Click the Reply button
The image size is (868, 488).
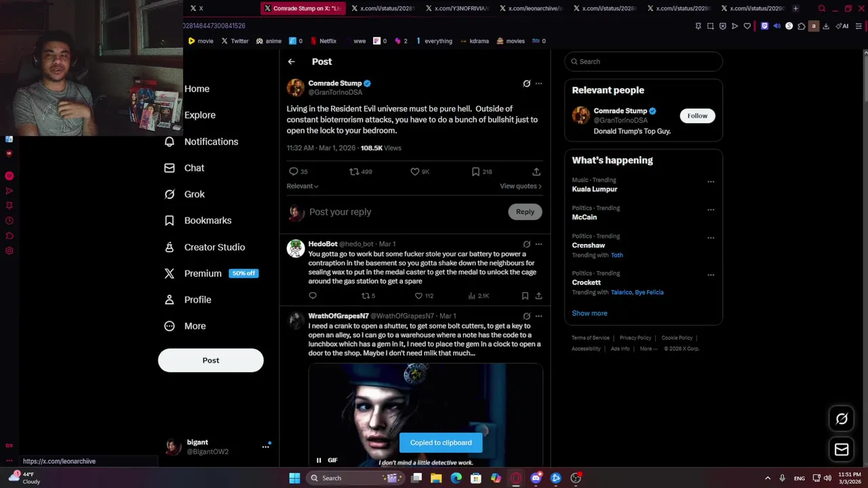click(x=525, y=212)
